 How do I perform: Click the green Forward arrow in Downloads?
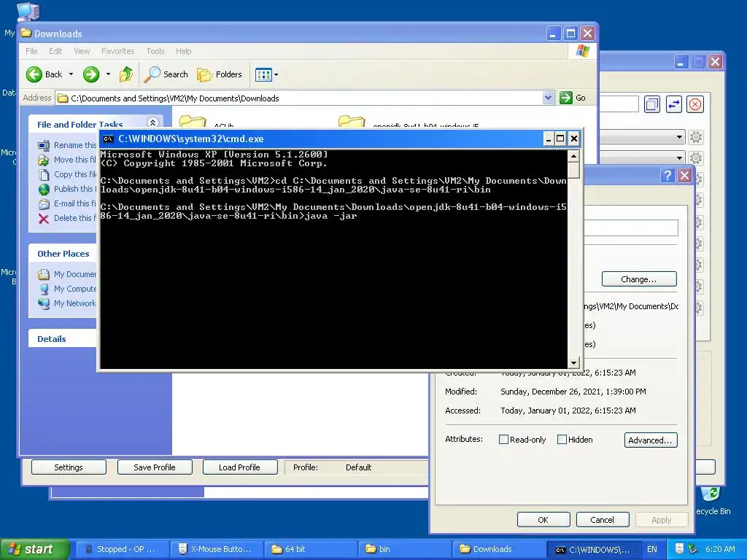[91, 74]
